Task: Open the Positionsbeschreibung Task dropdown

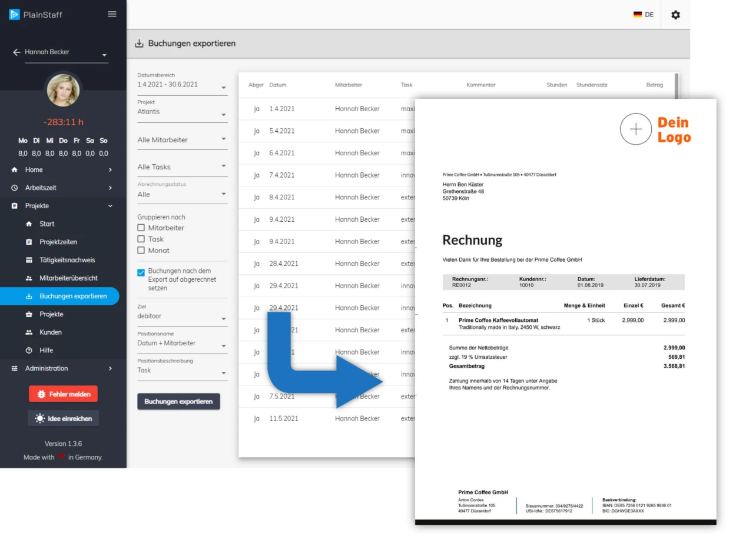Action: coord(183,369)
